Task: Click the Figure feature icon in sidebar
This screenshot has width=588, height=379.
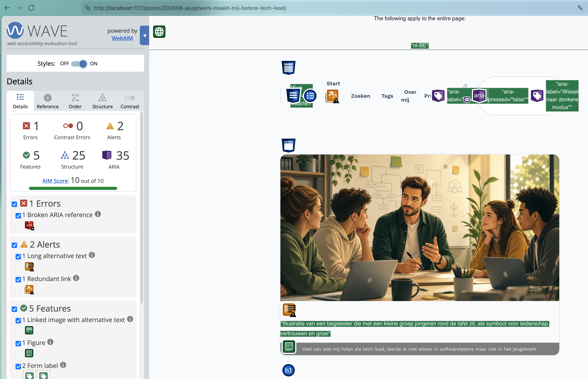Action: (x=29, y=353)
